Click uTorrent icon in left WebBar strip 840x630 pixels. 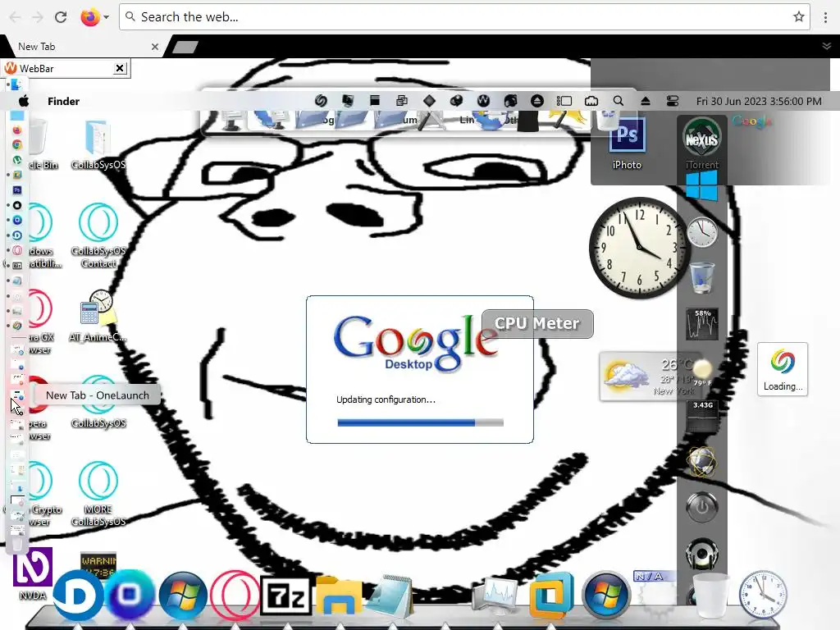coord(17,160)
